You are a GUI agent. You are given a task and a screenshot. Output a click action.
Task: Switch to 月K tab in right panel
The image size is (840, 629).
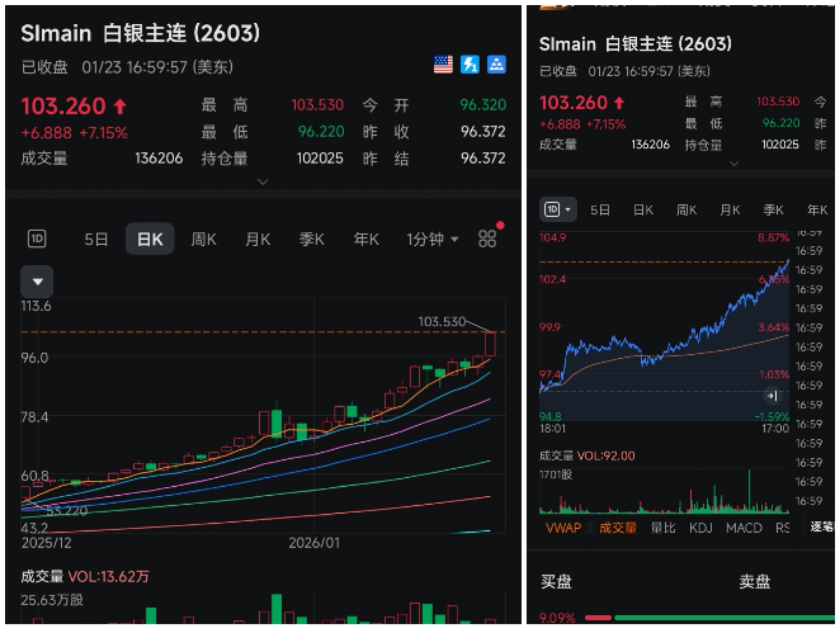pyautogui.click(x=730, y=210)
